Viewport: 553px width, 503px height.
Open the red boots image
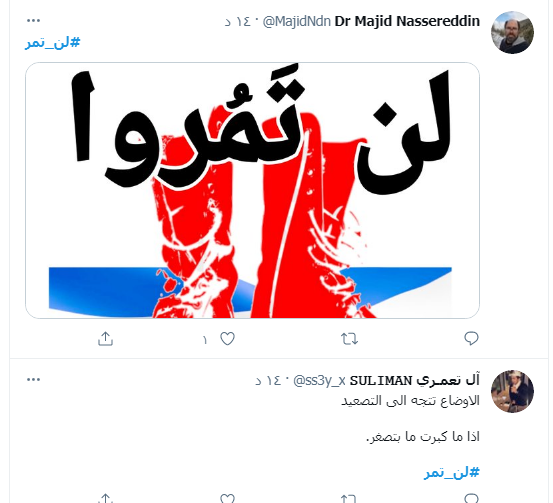pos(253,190)
